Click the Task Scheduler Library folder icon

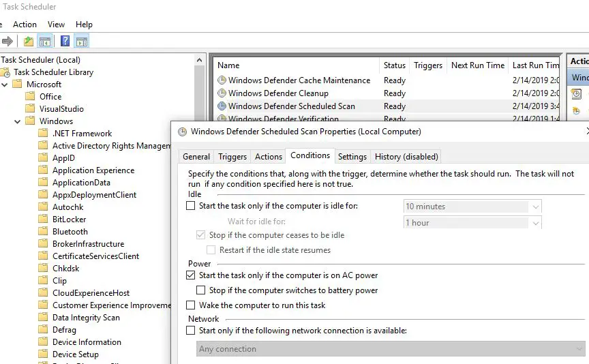pyautogui.click(x=5, y=72)
